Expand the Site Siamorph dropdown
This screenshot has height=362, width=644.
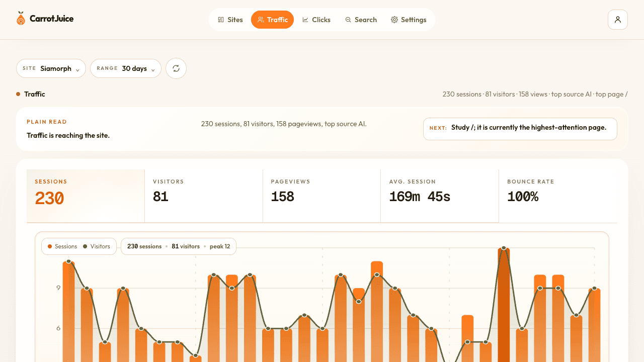tap(51, 68)
